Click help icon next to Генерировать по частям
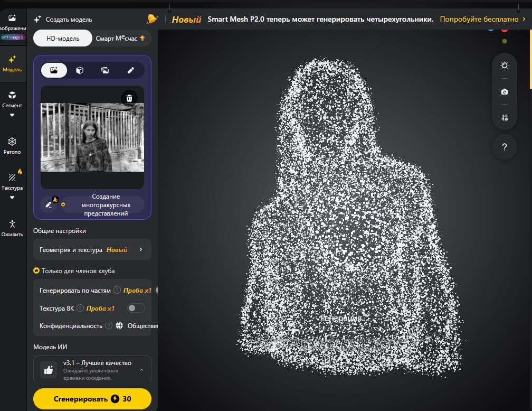This screenshot has height=411, width=532. [117, 290]
